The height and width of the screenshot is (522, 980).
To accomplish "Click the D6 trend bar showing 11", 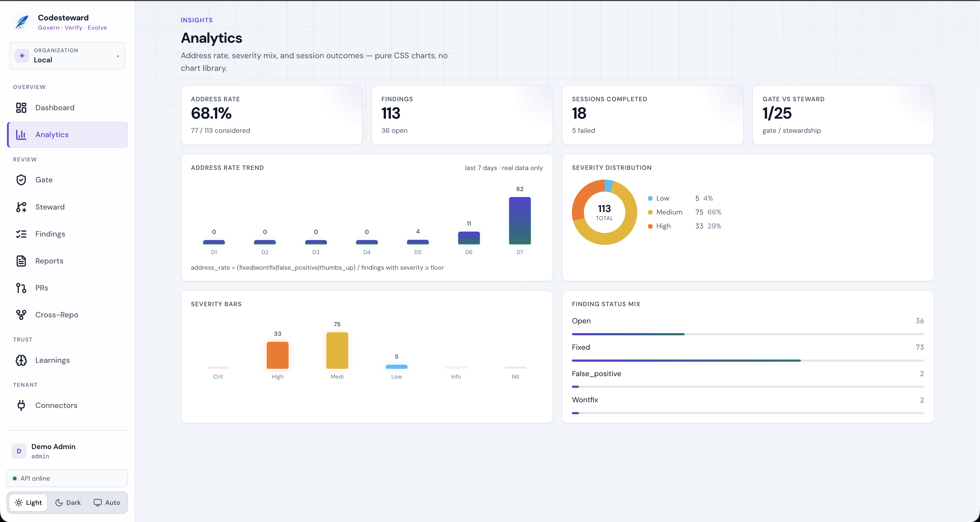I will [469, 238].
